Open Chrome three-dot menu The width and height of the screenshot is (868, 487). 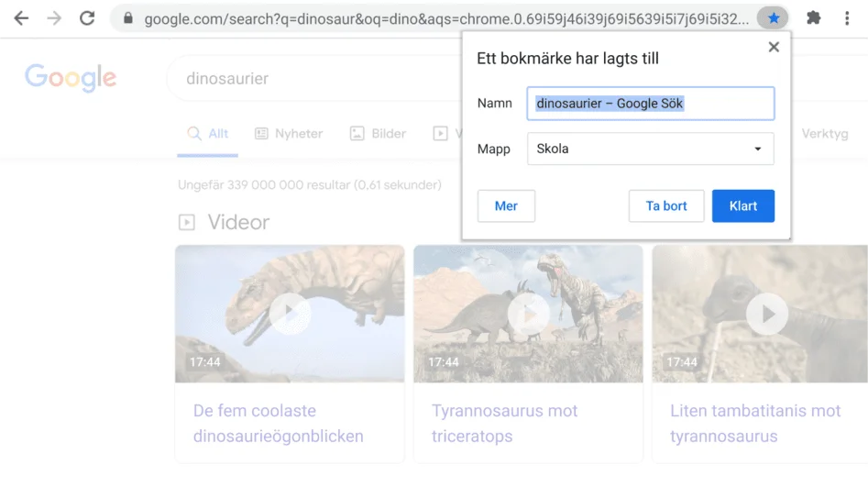tap(847, 18)
